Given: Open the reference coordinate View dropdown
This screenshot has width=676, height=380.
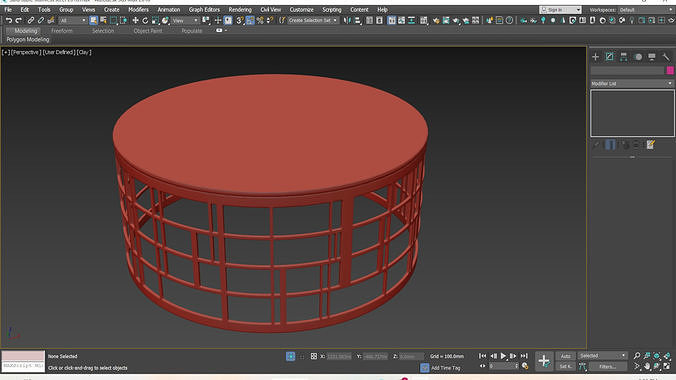Looking at the screenshot, I should [185, 20].
